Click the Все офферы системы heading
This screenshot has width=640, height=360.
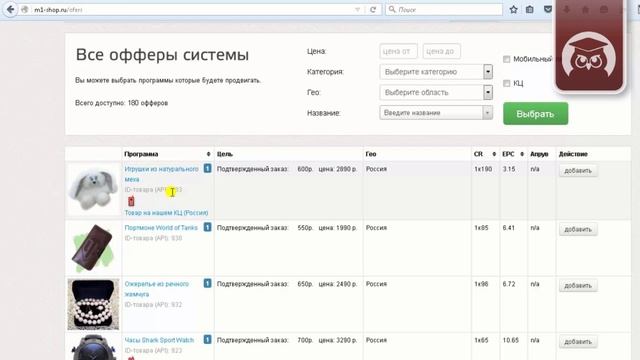(x=162, y=55)
